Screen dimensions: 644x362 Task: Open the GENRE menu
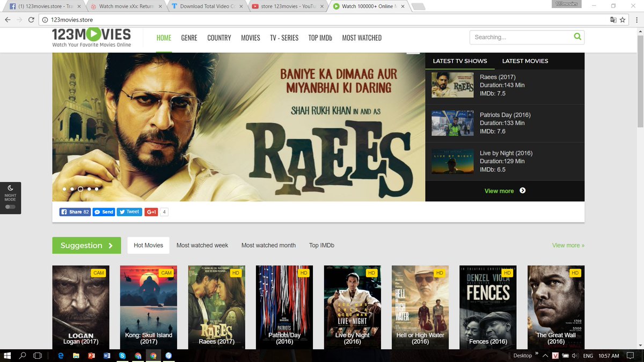189,38
